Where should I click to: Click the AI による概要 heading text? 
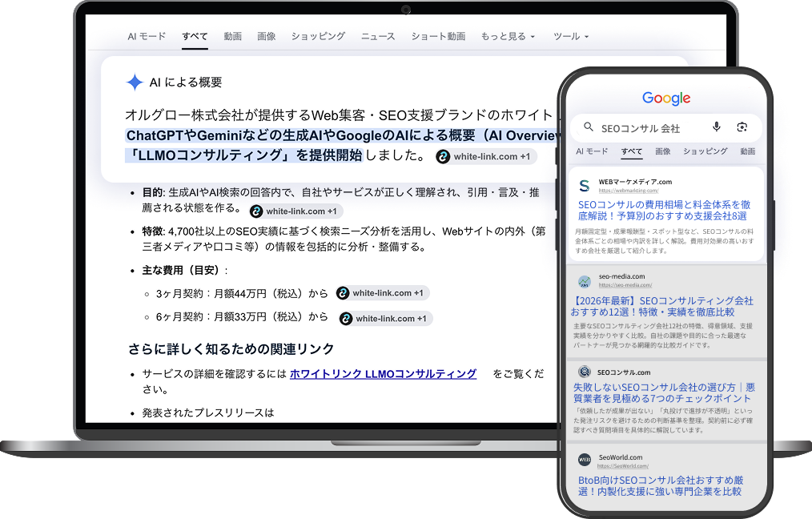[x=186, y=82]
